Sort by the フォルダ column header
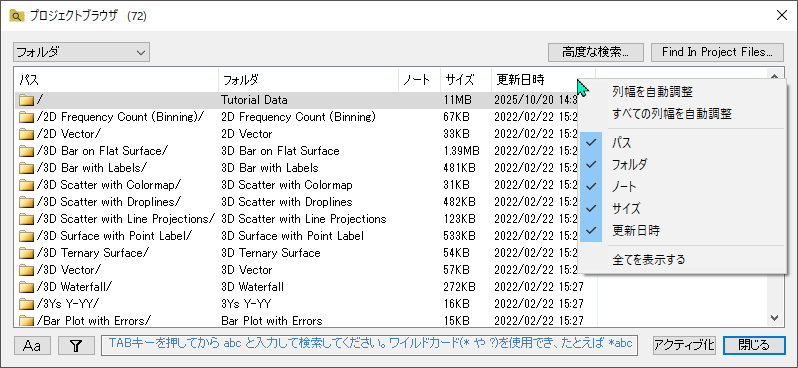 pos(308,79)
